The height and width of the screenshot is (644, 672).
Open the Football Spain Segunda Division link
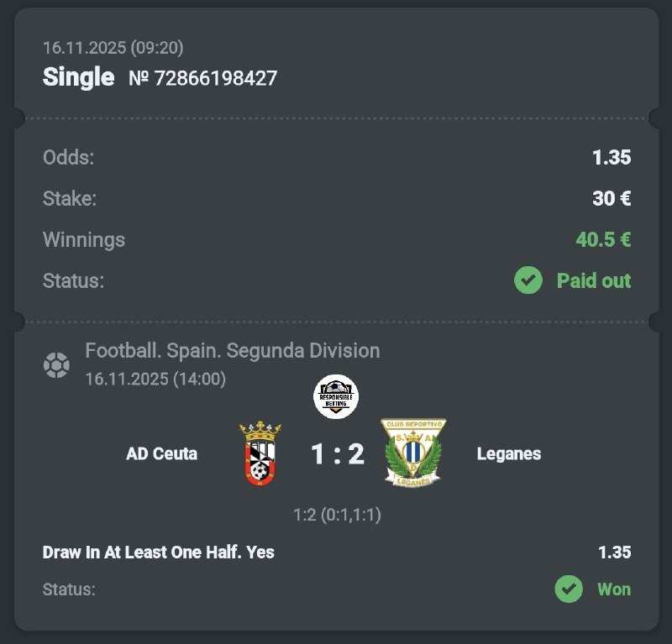point(233,350)
